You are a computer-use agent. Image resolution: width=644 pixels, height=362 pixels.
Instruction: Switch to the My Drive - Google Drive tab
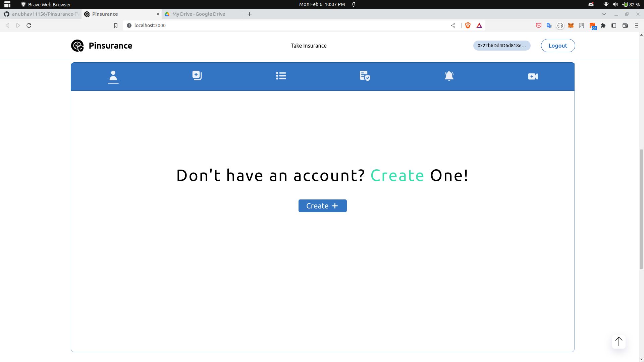pos(202,14)
